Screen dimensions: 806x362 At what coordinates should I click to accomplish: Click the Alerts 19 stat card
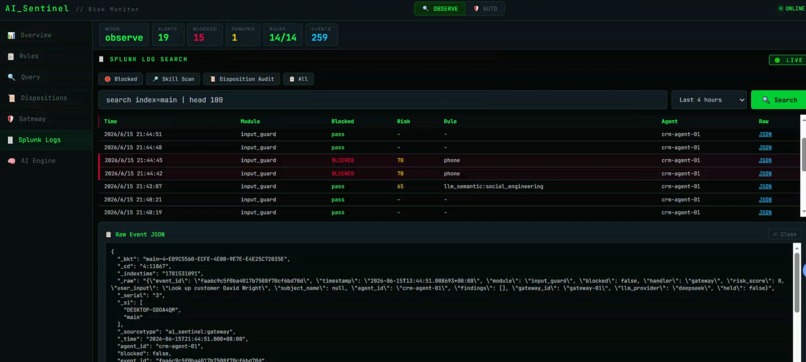pyautogui.click(x=169, y=34)
